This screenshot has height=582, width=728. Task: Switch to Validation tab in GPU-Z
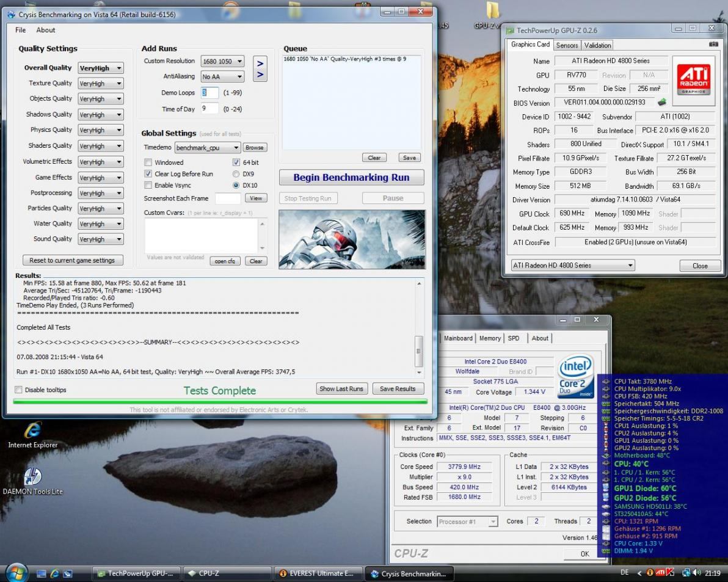coord(597,45)
